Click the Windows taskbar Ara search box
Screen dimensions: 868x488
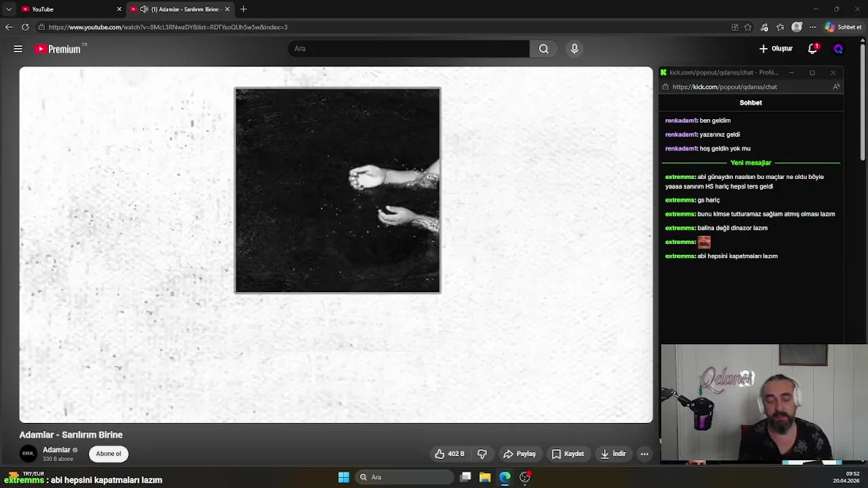[403, 477]
